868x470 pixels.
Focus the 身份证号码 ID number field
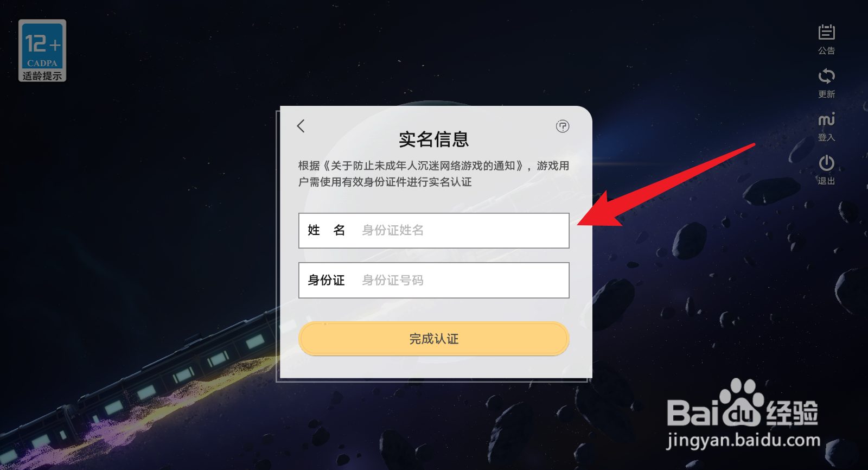coord(434,281)
